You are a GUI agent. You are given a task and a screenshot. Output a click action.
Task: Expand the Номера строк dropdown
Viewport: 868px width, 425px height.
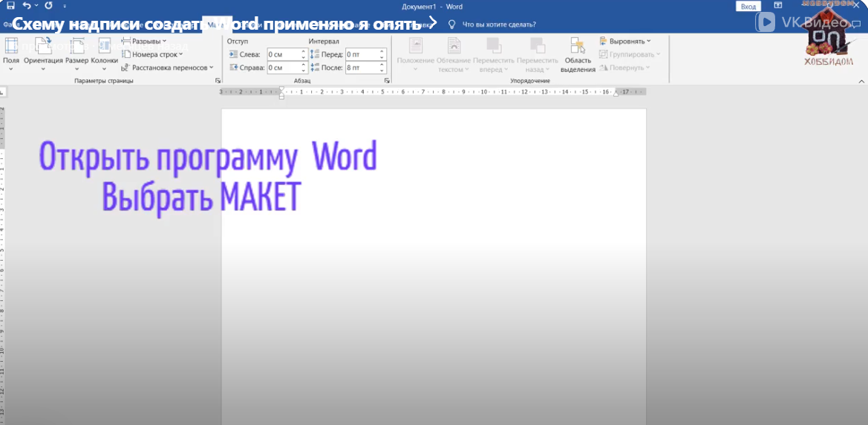pos(152,54)
